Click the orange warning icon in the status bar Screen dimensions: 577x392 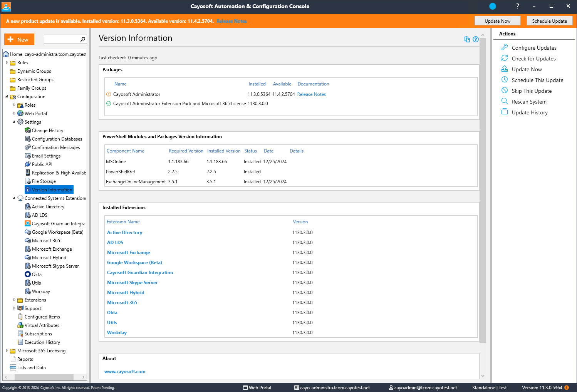pyautogui.click(x=567, y=388)
